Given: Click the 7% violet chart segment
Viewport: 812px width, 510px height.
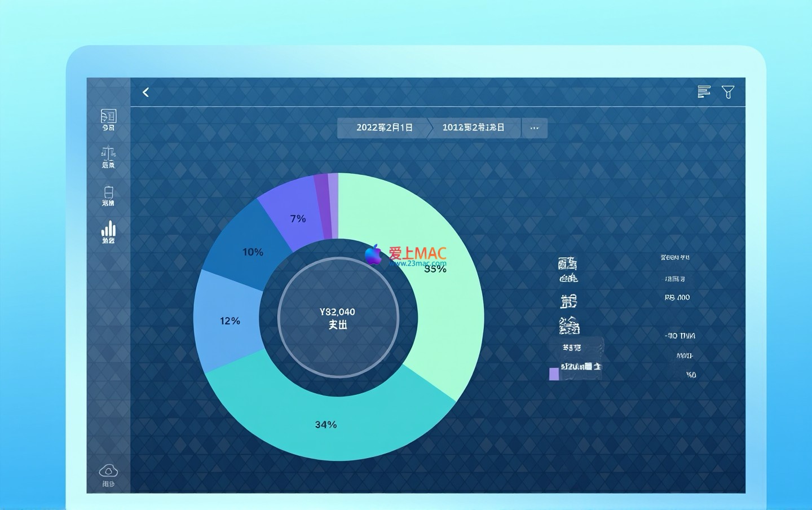Looking at the screenshot, I should pyautogui.click(x=297, y=218).
